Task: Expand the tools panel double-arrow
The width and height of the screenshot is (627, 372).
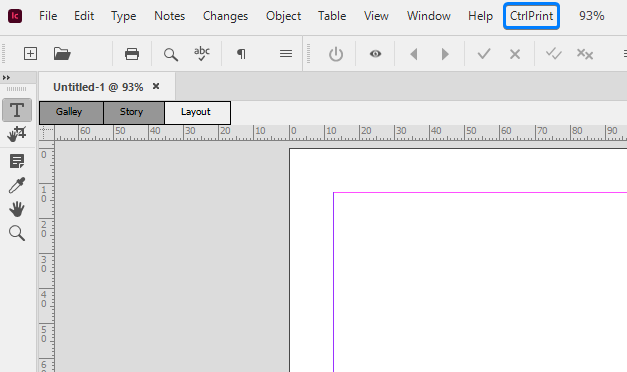Action: 6,78
